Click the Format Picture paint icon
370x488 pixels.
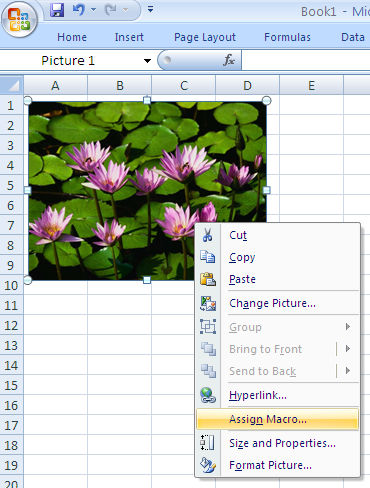(208, 465)
